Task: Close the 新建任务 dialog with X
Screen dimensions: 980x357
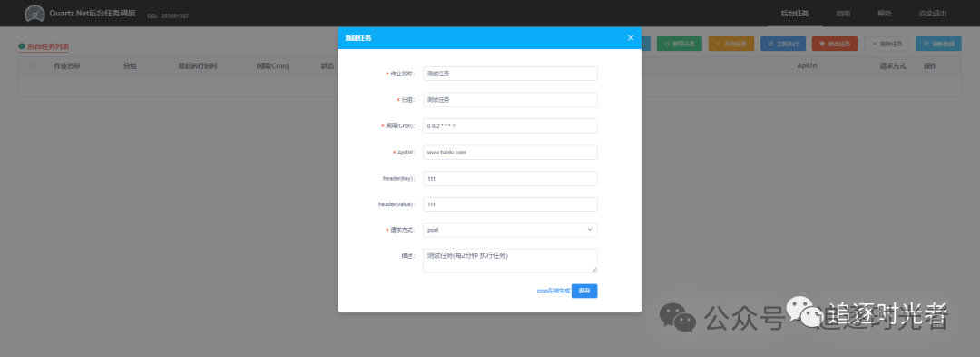Action: [631, 37]
